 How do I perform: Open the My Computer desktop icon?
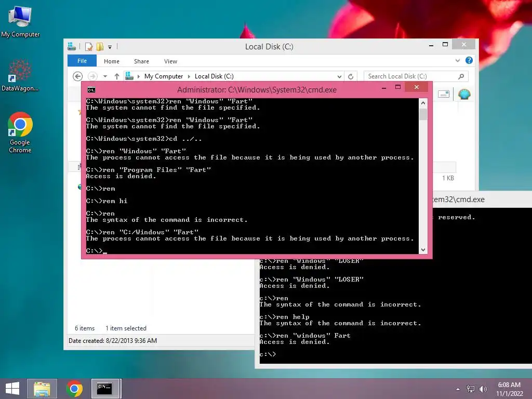click(x=20, y=21)
